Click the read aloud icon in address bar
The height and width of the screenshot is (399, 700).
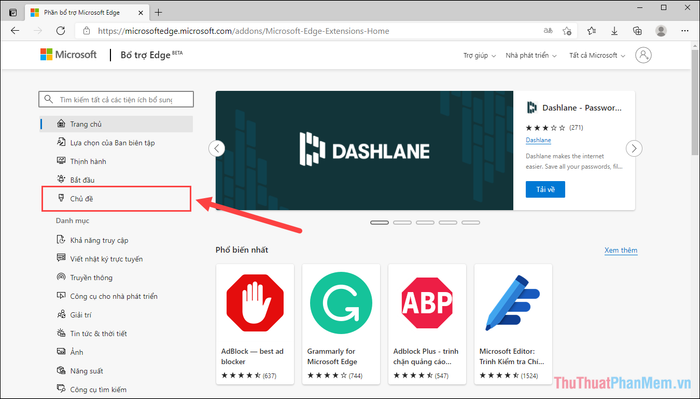[x=548, y=31]
